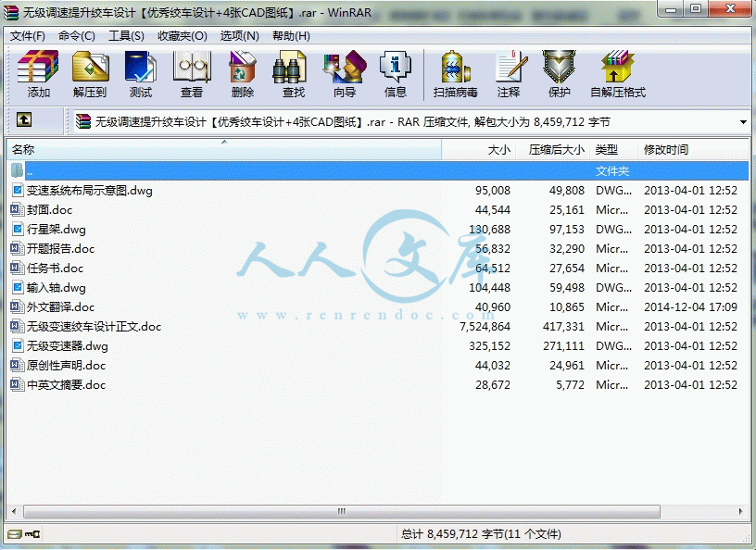
Task: Click the DWG icon of 输入轴.dwg
Action: click(x=18, y=288)
